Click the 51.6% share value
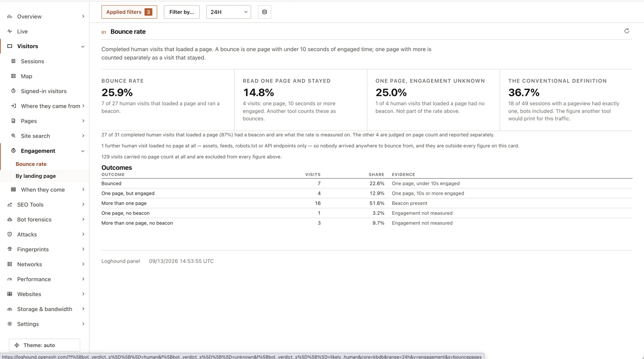The width and height of the screenshot is (644, 359). [377, 203]
